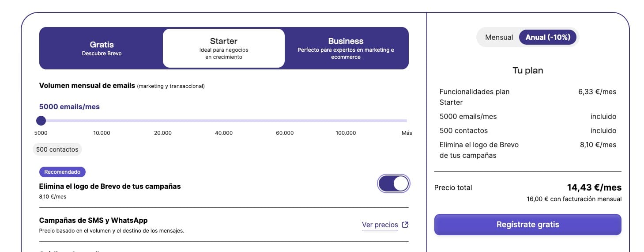This screenshot has height=252, width=644.
Task: Click the Campañas de SMS y WhatsApp heading
Action: click(x=93, y=220)
